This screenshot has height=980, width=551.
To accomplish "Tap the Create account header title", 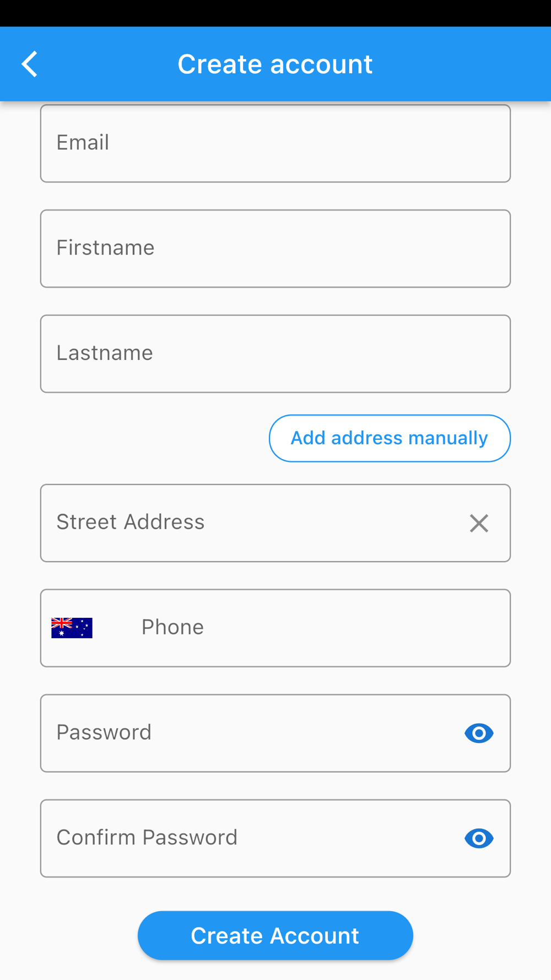I will tap(275, 64).
